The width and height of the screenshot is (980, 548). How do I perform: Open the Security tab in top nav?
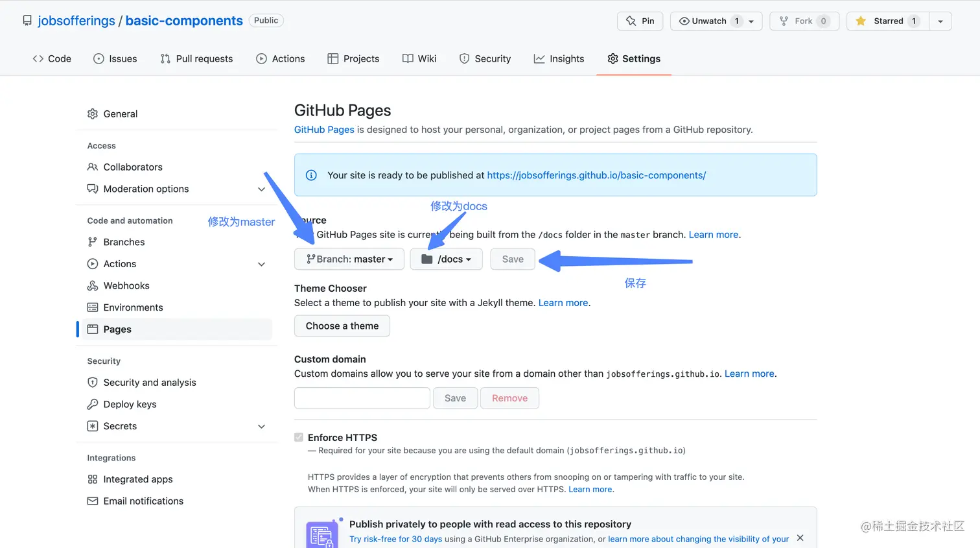(x=485, y=58)
